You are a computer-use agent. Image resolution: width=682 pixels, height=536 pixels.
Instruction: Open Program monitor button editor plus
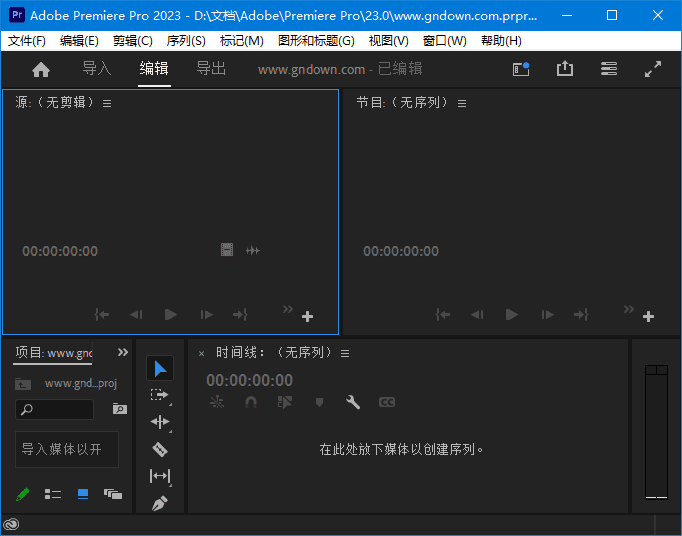[x=649, y=316]
